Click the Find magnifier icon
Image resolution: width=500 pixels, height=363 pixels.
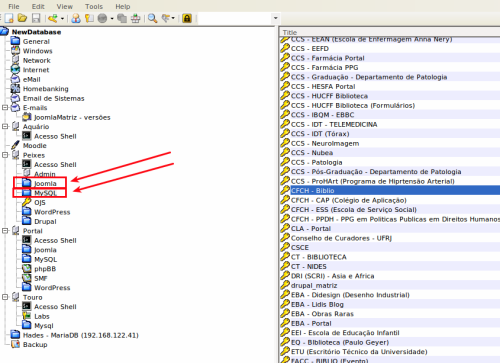pos(152,18)
